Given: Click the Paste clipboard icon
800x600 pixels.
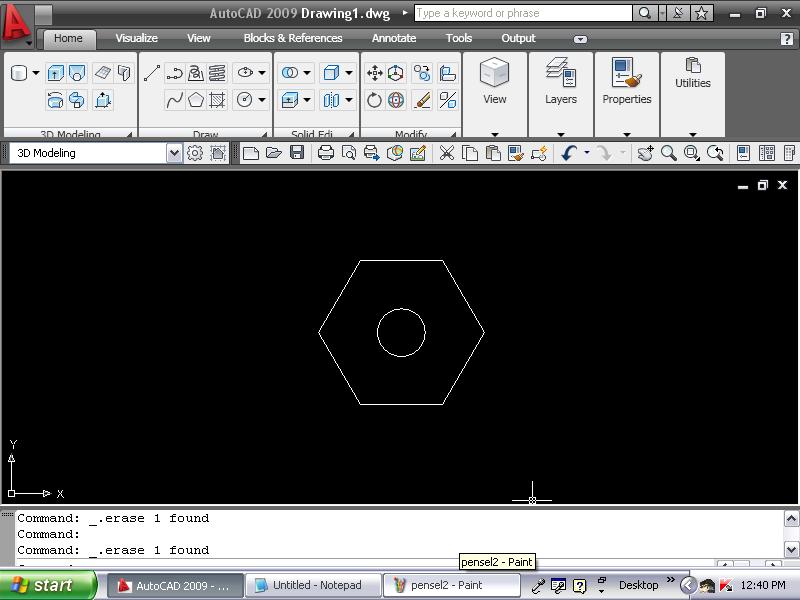Looking at the screenshot, I should pos(492,153).
